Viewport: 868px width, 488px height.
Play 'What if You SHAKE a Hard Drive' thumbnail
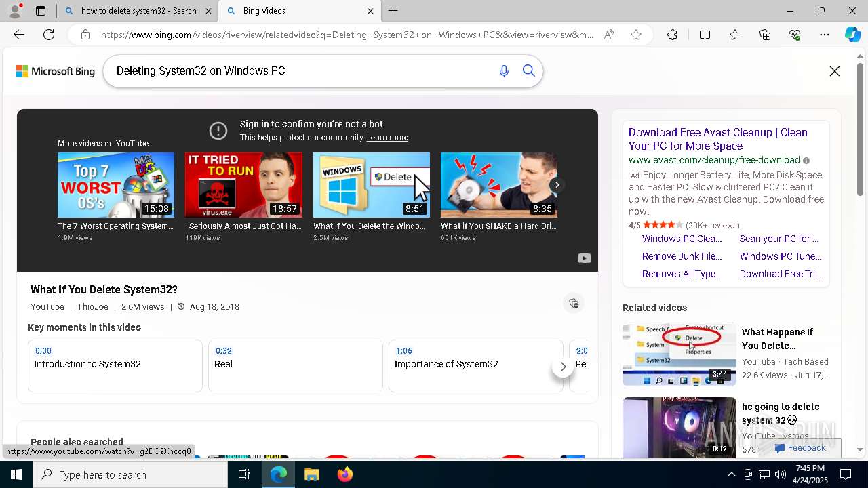click(499, 185)
